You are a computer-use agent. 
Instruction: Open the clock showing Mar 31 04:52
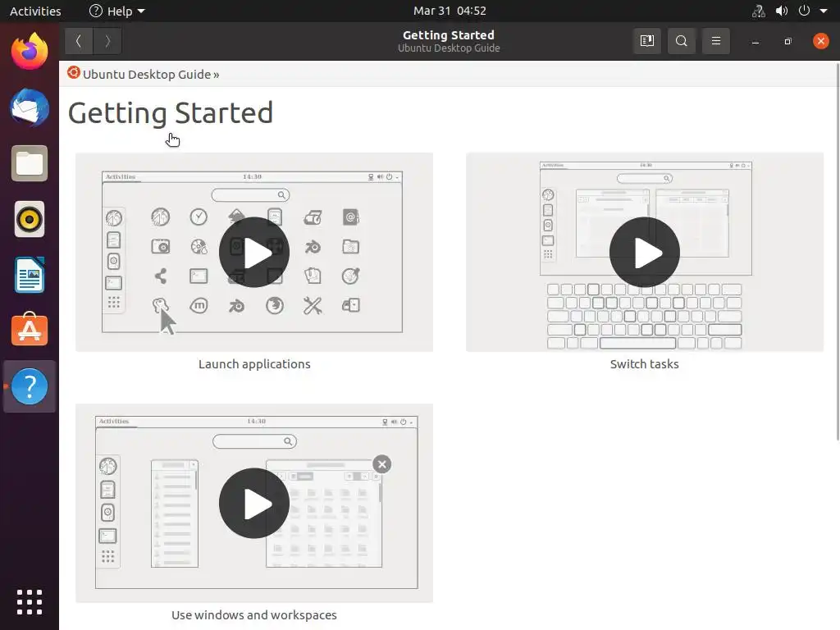tap(450, 11)
